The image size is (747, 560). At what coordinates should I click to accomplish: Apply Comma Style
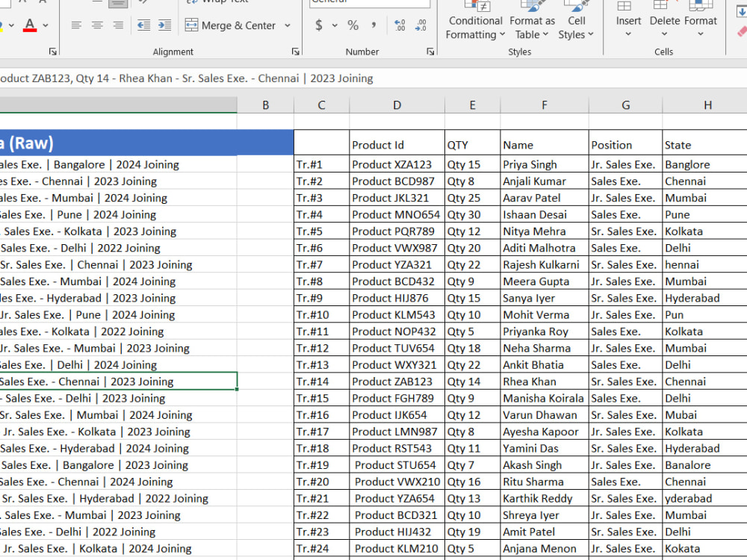click(x=374, y=25)
